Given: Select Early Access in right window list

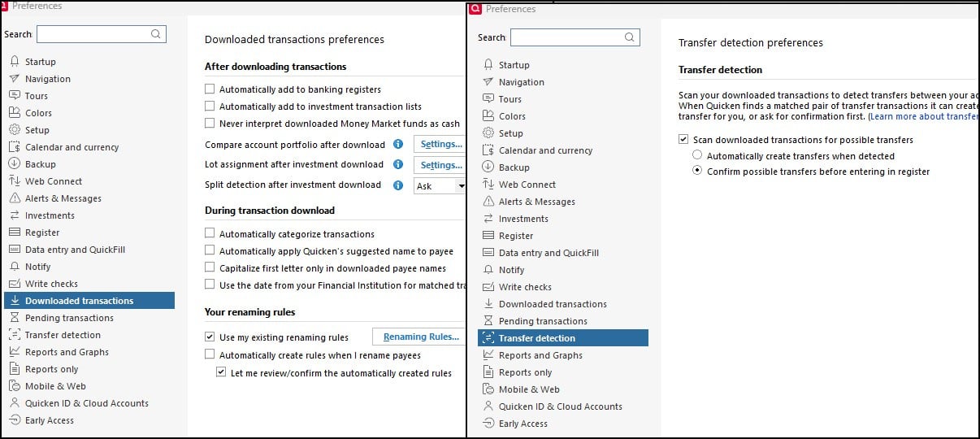Looking at the screenshot, I should tap(523, 424).
